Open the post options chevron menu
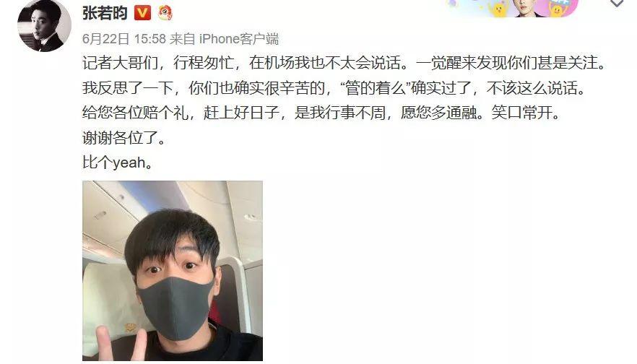Viewport: 637px width, 364px height. coord(617,4)
